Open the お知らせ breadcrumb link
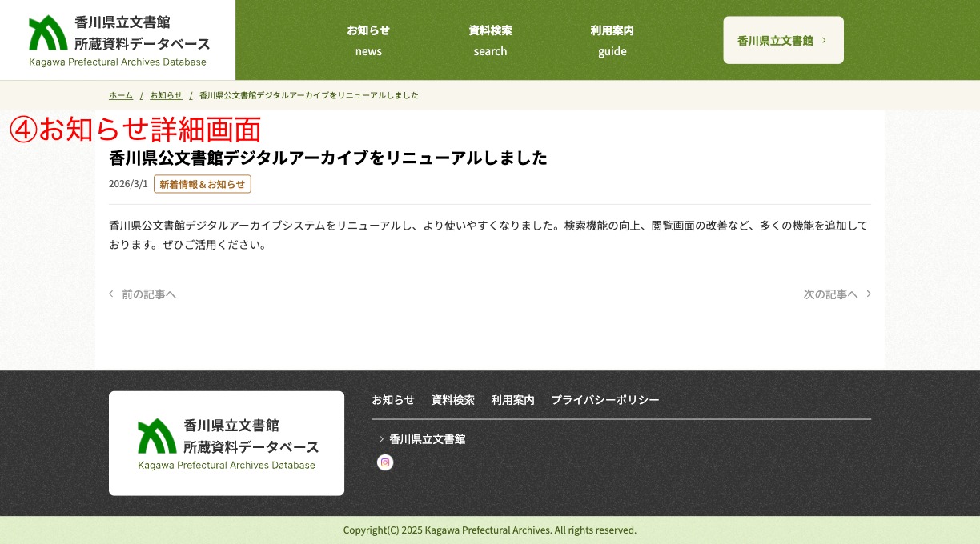The width and height of the screenshot is (980, 544). 166,95
